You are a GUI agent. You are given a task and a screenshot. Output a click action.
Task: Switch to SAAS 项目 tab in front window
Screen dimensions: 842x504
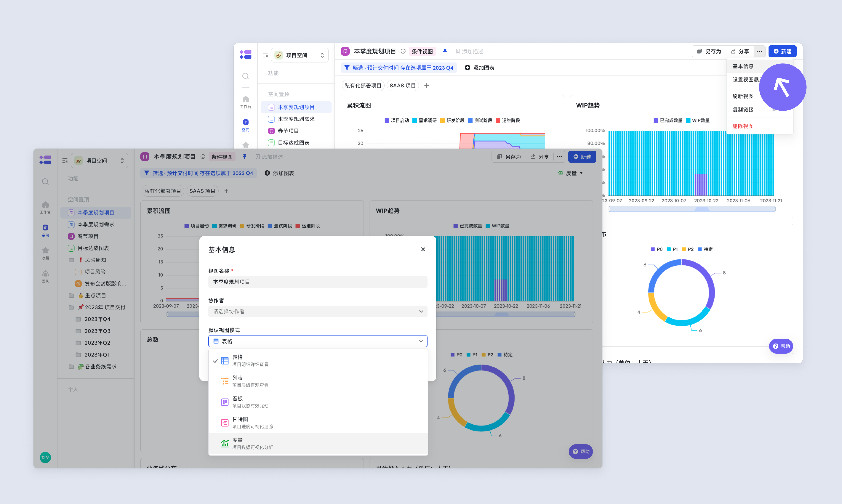[202, 191]
